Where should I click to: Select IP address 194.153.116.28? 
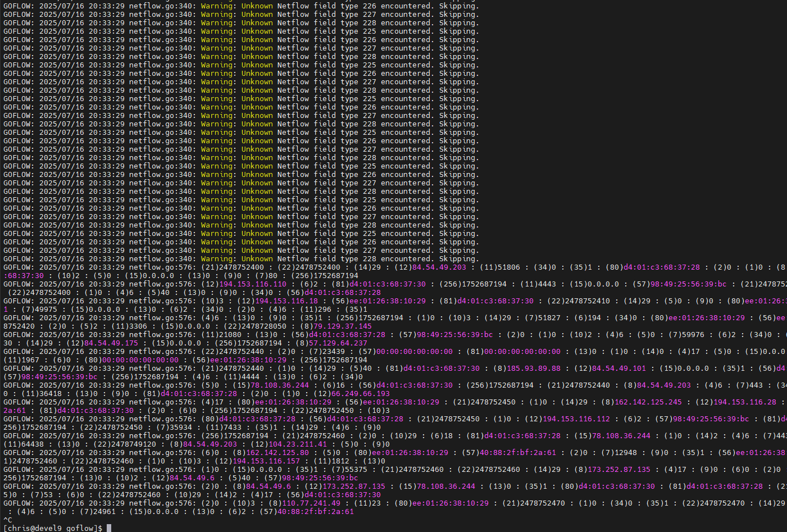[745, 402]
